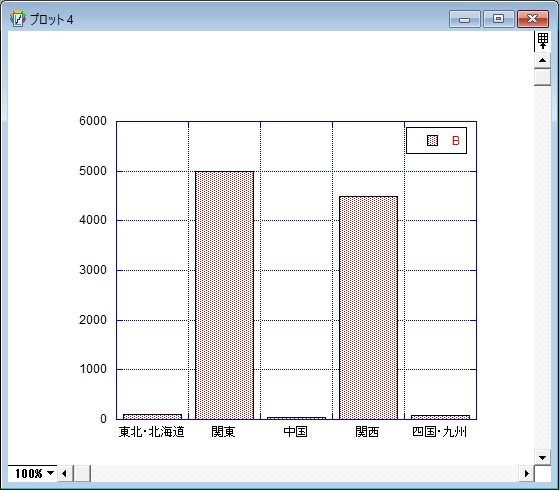Click the horizontal scrollbar thumb
560x490 pixels.
pos(82,474)
